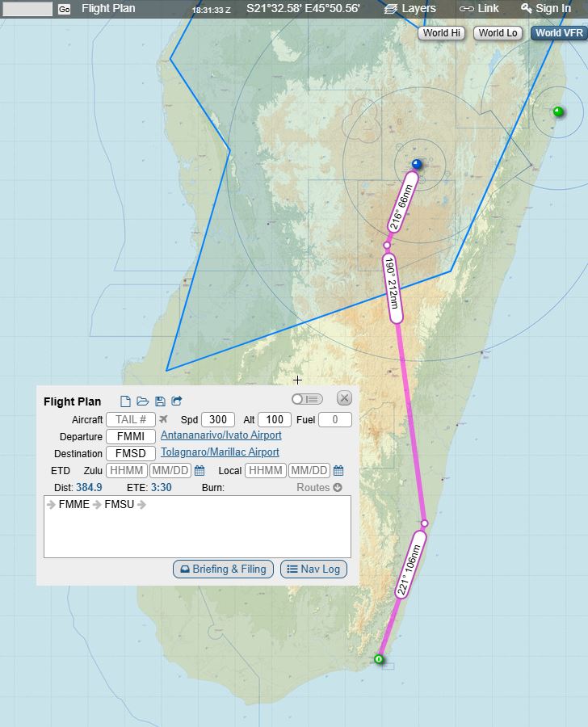Open the Antananarivo/Ivato Airport link
Viewport: 588px width, 727px height.
tap(220, 435)
